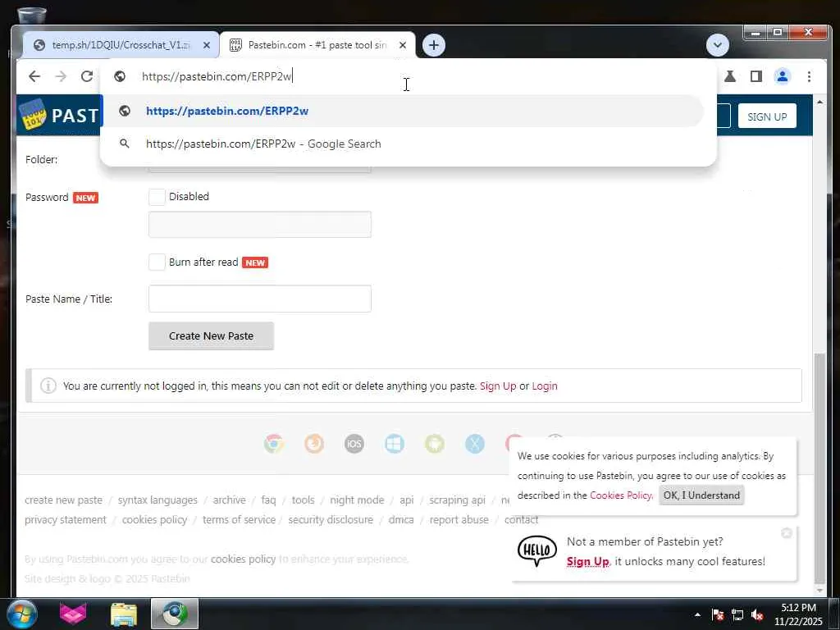Open the tab search dropdown chevron

coord(717,45)
